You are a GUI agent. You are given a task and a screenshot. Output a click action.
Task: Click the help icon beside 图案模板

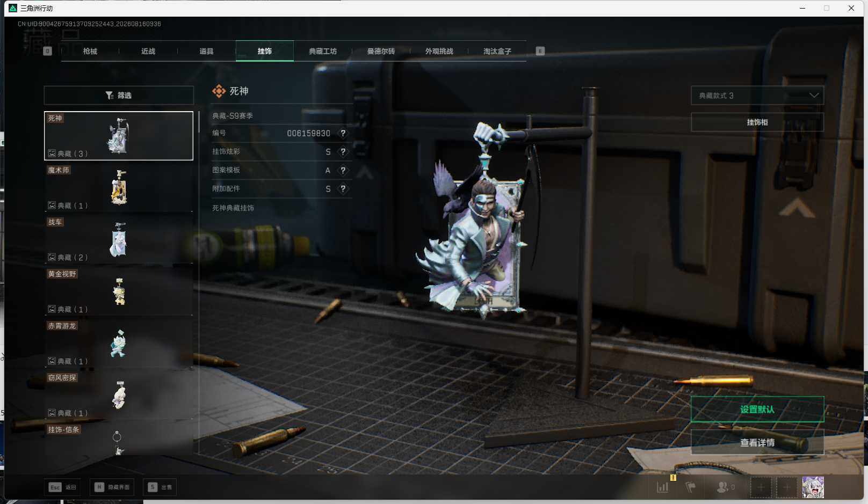(x=343, y=170)
